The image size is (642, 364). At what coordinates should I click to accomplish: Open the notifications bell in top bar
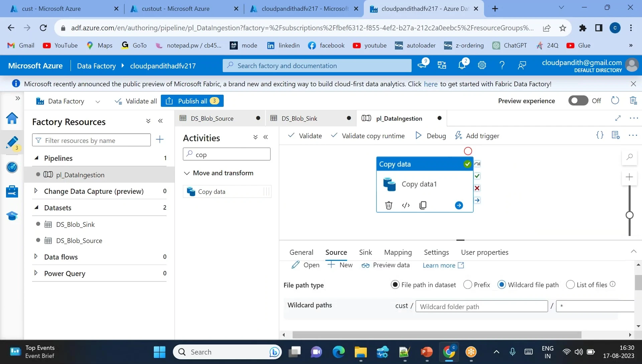pyautogui.click(x=462, y=65)
